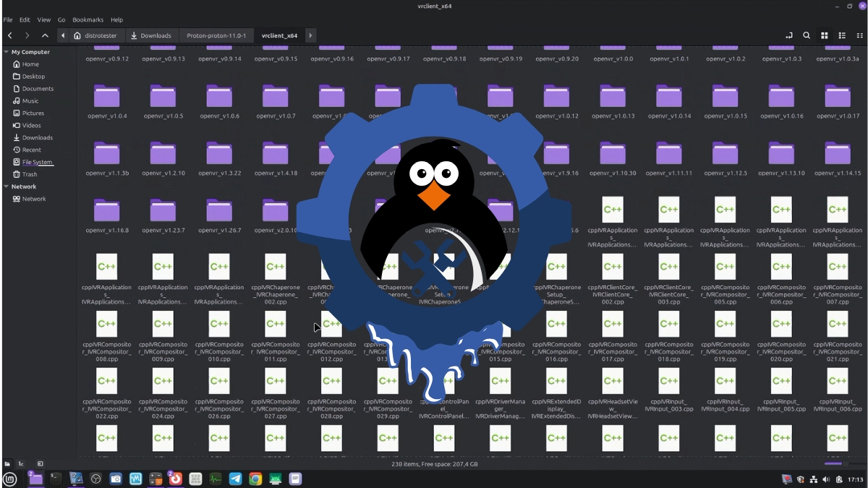Open the Bookmarks menu
868x488 pixels.
tap(88, 20)
